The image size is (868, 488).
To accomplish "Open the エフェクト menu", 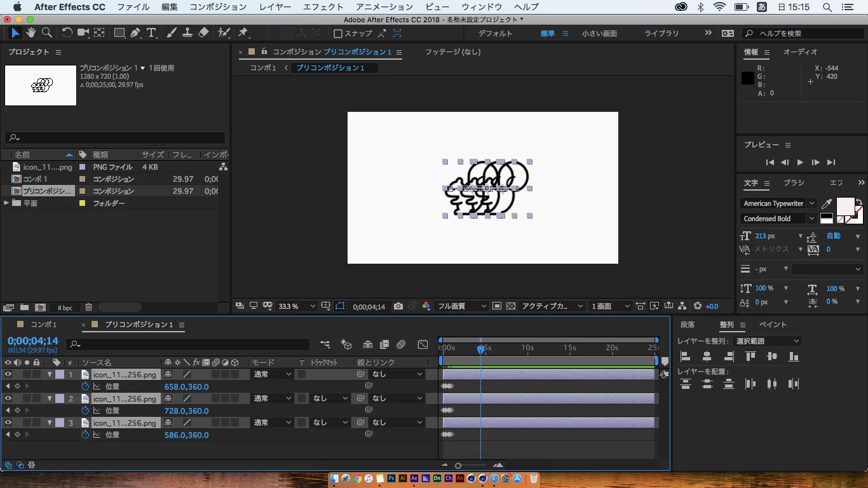I will [323, 7].
